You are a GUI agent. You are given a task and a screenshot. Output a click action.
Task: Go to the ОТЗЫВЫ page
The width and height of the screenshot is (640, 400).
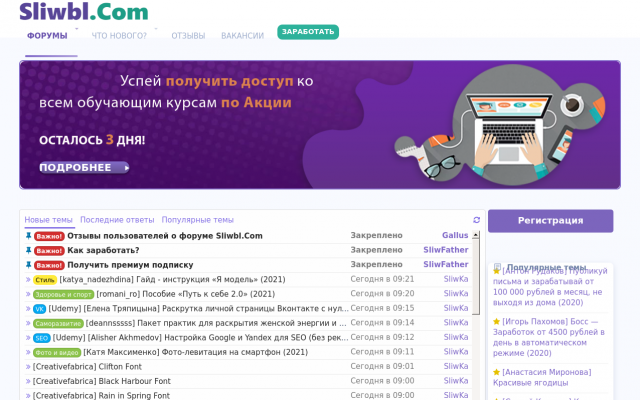[x=188, y=36]
